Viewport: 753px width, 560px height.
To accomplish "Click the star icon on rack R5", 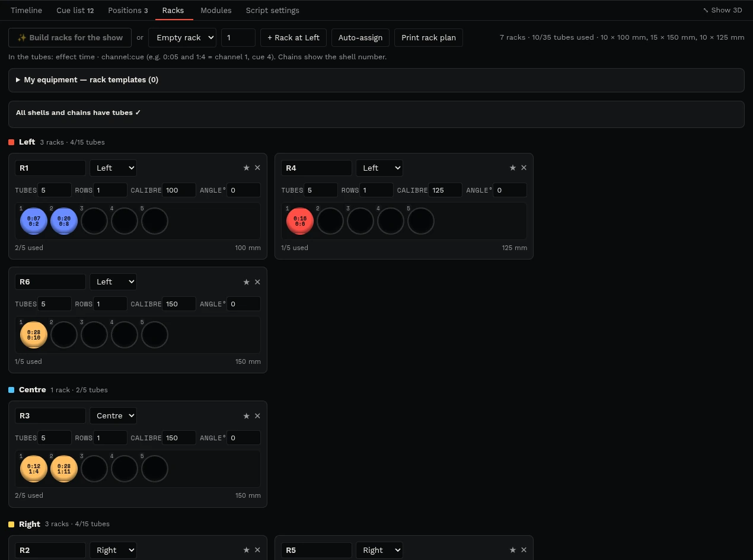I will [x=513, y=550].
